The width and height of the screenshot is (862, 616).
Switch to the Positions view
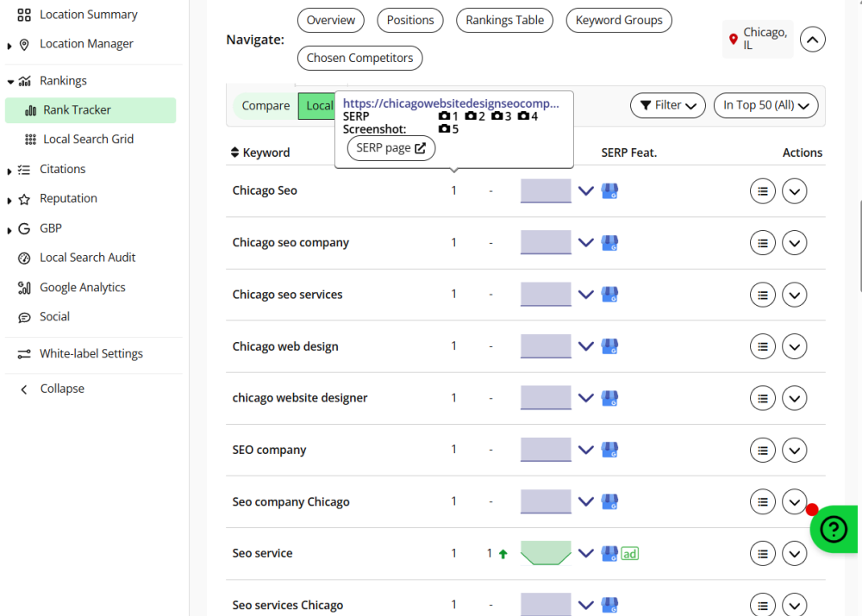click(x=409, y=20)
